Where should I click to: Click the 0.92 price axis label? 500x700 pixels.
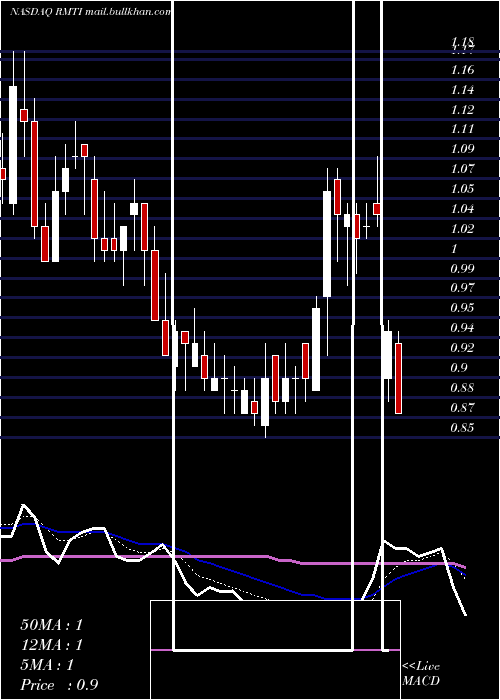point(462,348)
